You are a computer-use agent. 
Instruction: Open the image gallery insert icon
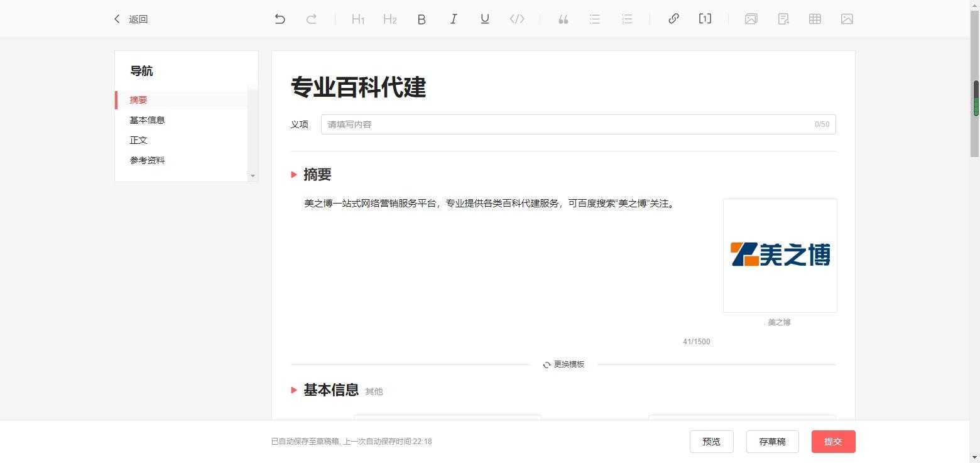(751, 19)
